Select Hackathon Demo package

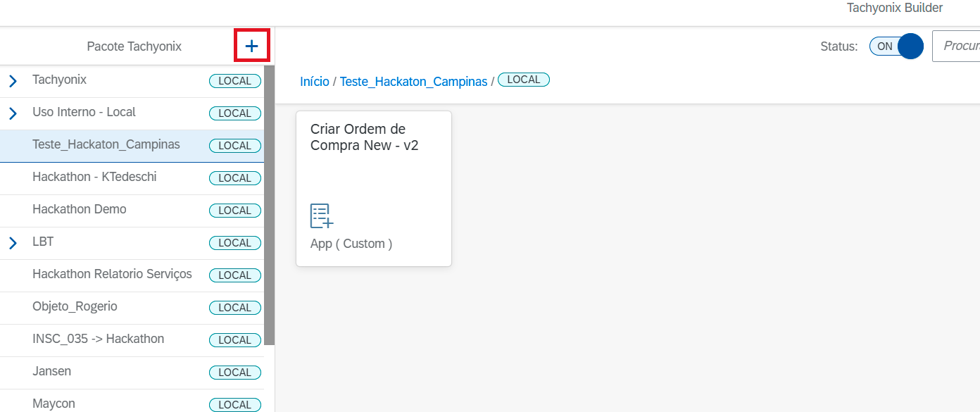(80, 209)
